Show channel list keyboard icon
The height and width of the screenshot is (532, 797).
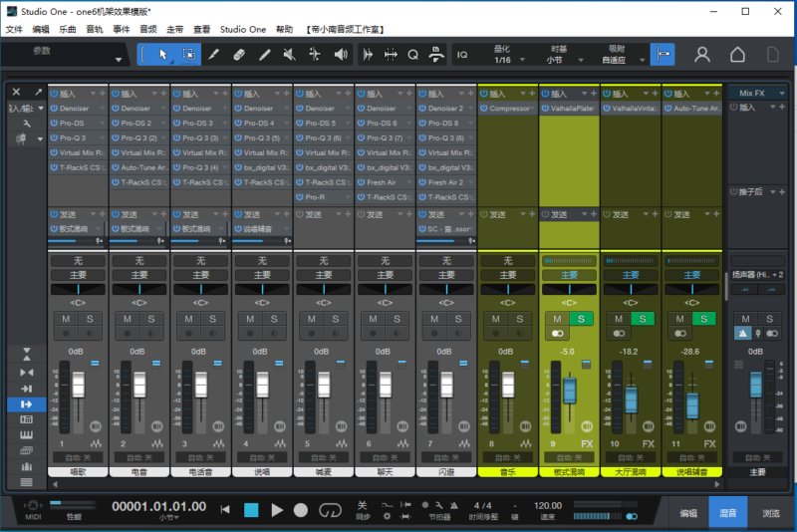pyautogui.click(x=27, y=435)
